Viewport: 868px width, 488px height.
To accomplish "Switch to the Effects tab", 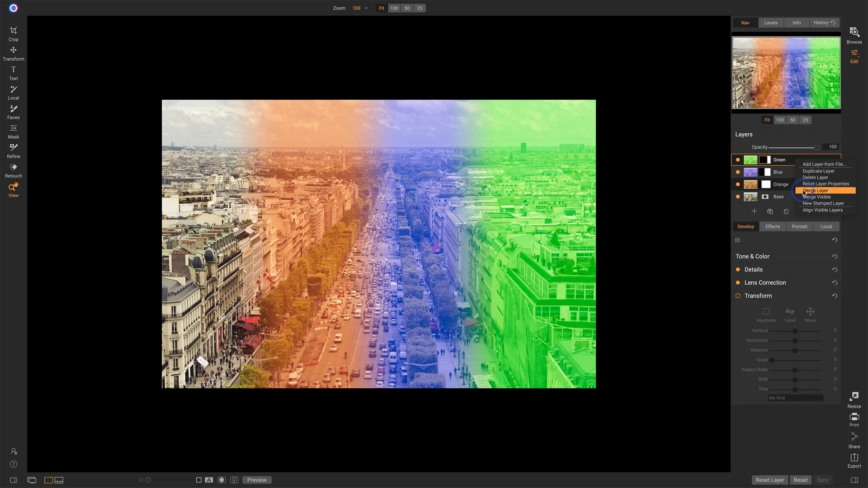I will [x=773, y=226].
